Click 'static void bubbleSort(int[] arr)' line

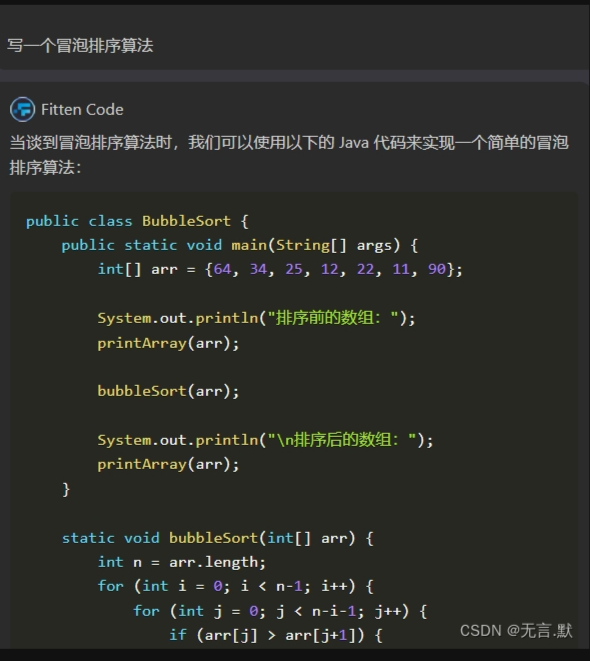tap(218, 538)
